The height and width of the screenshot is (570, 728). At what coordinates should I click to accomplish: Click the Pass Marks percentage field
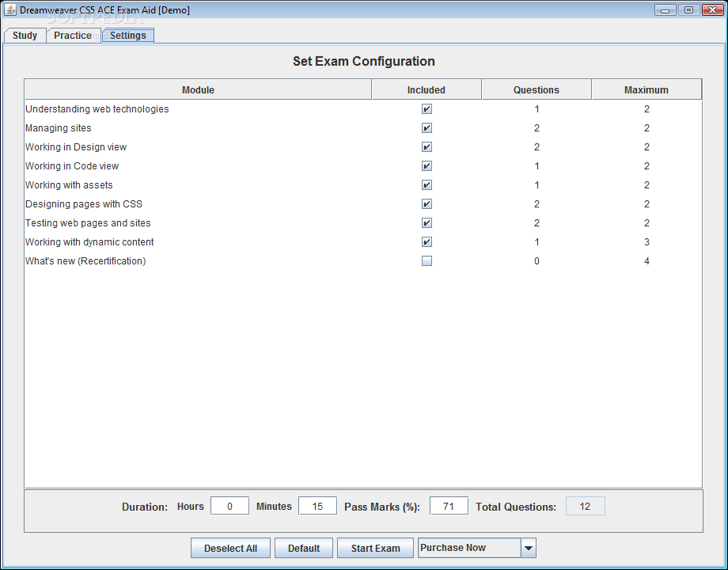click(449, 507)
